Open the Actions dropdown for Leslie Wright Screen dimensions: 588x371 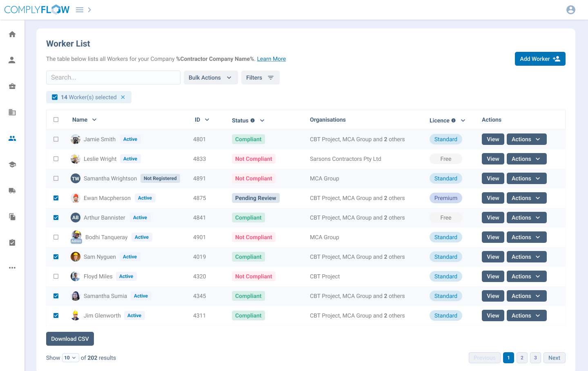pos(526,159)
